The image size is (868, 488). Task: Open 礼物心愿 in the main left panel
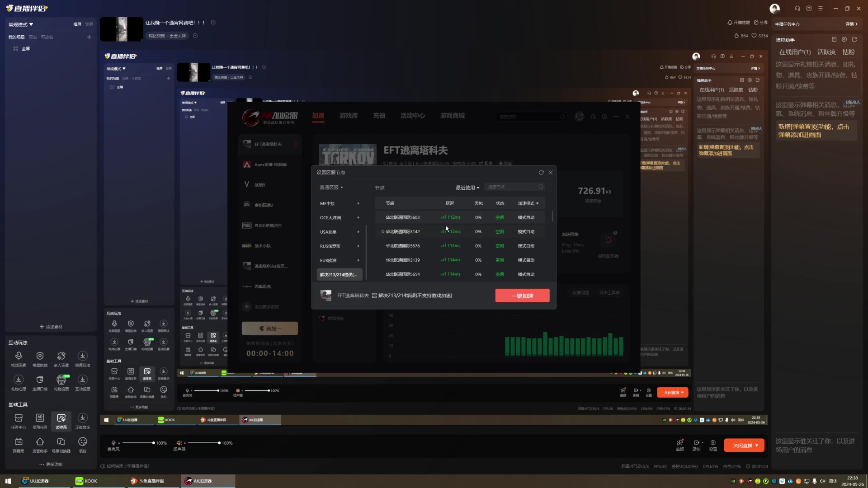pyautogui.click(x=19, y=383)
